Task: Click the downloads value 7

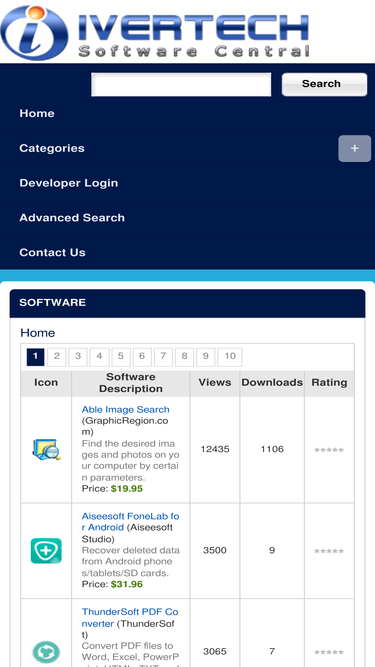Action: pos(272,652)
